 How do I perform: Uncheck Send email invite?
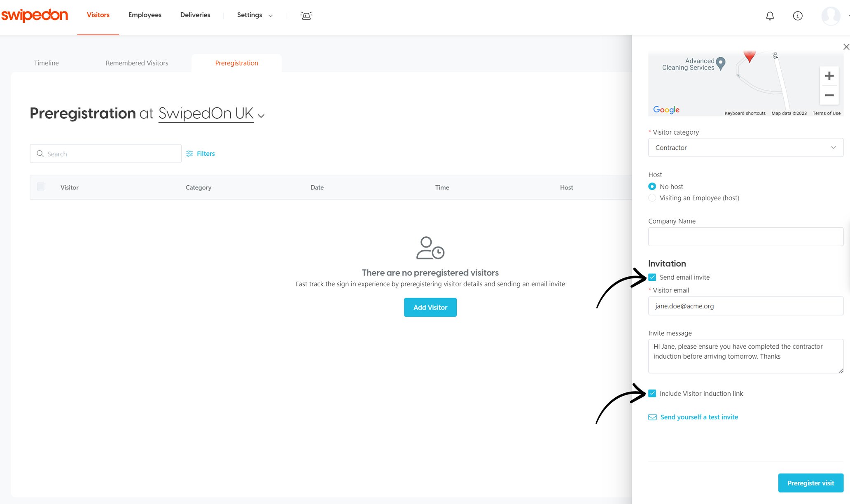[x=652, y=277]
